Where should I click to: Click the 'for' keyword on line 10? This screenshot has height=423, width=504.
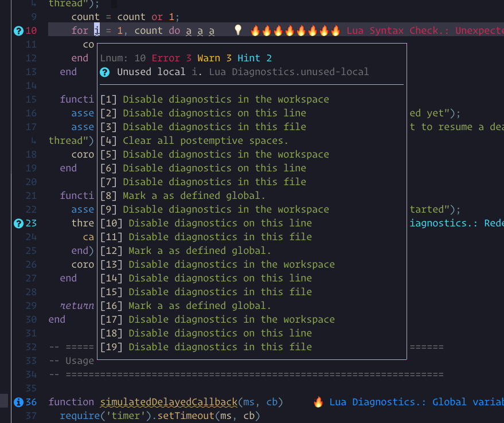[80, 30]
